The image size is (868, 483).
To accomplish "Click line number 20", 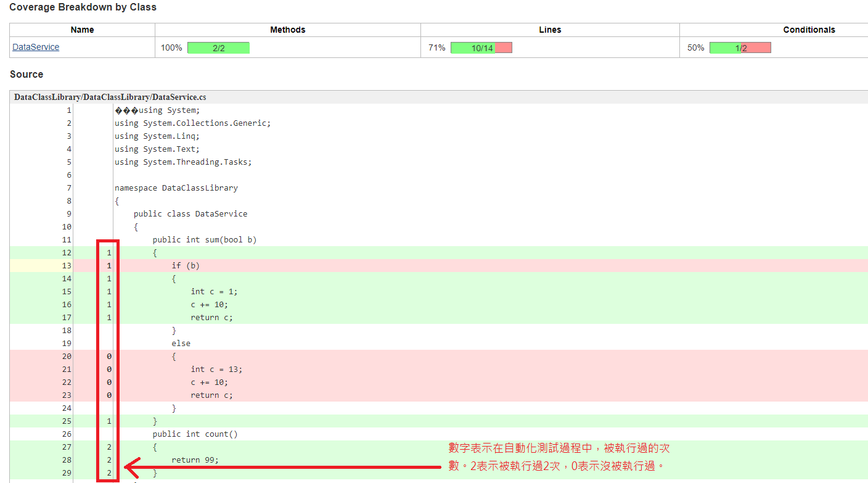I will [67, 357].
